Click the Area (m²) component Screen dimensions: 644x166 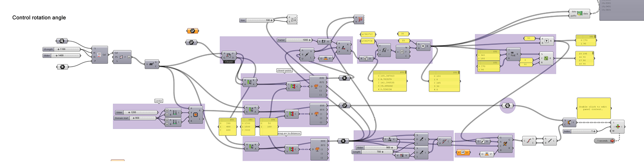pos(152,64)
